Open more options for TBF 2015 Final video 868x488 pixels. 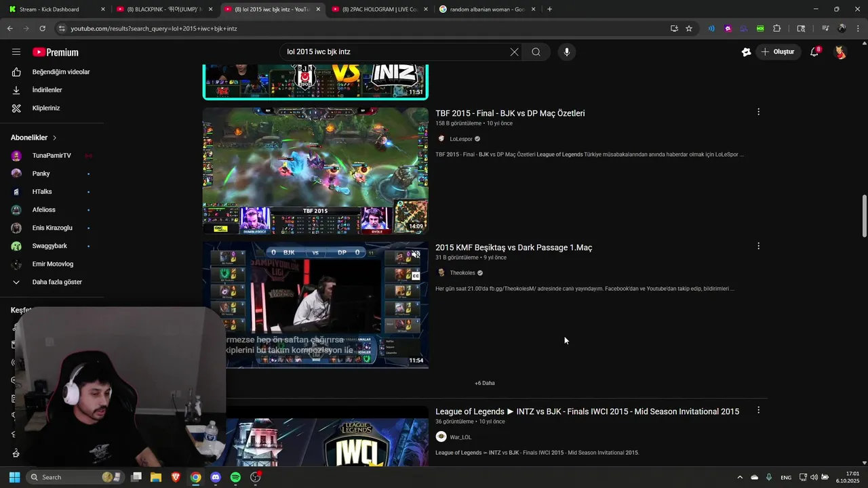click(x=758, y=112)
